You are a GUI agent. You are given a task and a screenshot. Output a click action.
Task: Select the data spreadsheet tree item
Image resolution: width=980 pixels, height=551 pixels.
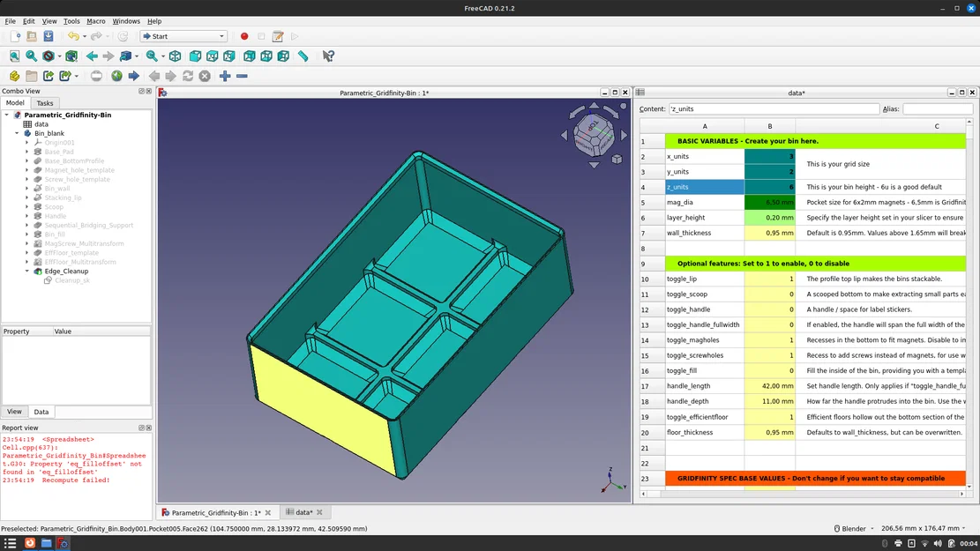(x=40, y=123)
